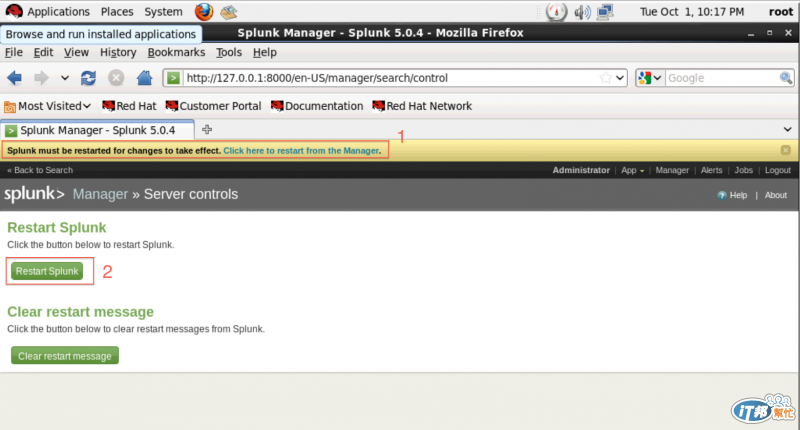This screenshot has width=800, height=430.
Task: Open the Tools menu
Action: coord(229,53)
